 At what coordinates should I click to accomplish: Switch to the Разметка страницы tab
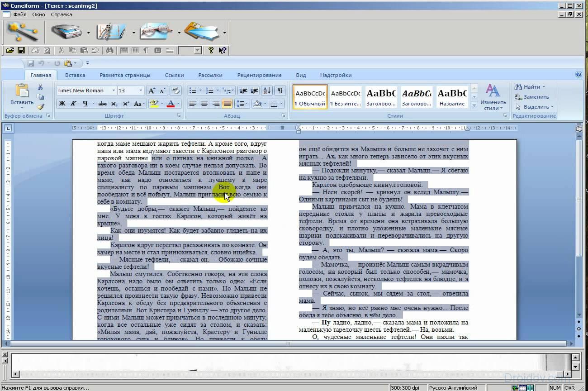pyautogui.click(x=125, y=75)
